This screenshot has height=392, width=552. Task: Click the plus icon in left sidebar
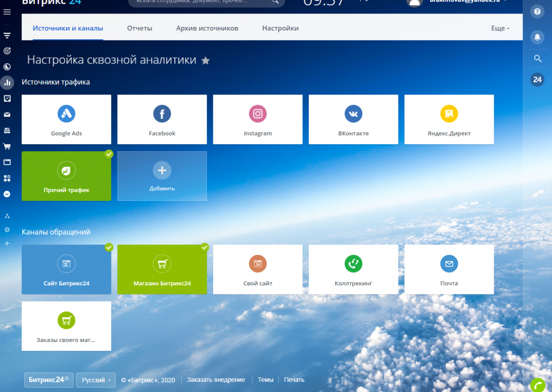[7, 243]
